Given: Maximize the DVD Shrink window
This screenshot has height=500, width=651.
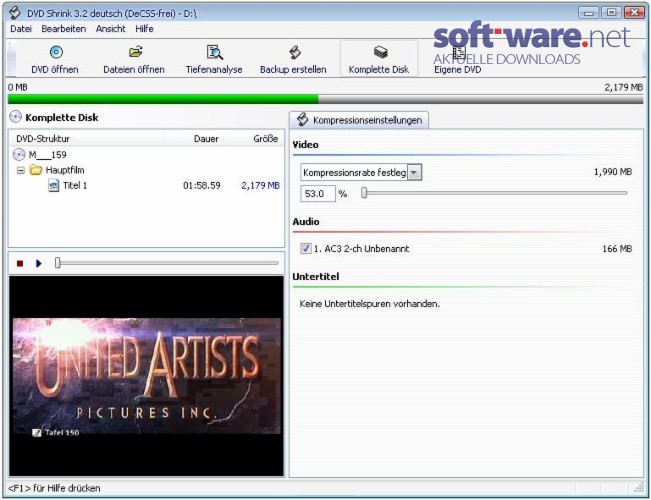Looking at the screenshot, I should pos(611,12).
